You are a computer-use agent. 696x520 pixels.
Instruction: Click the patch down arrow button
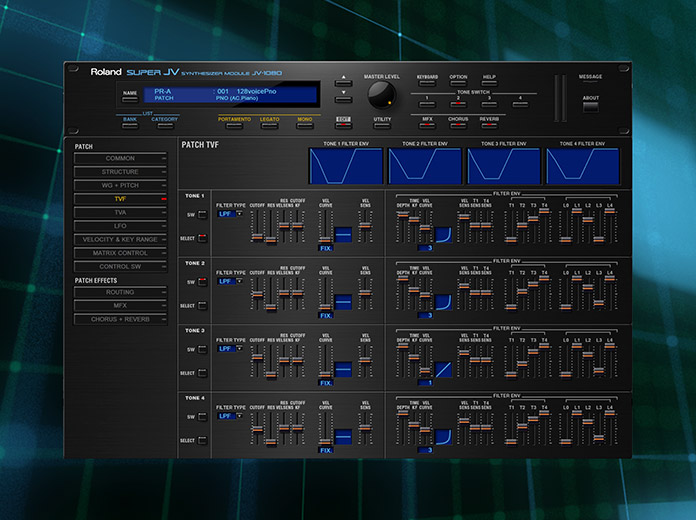[x=343, y=98]
